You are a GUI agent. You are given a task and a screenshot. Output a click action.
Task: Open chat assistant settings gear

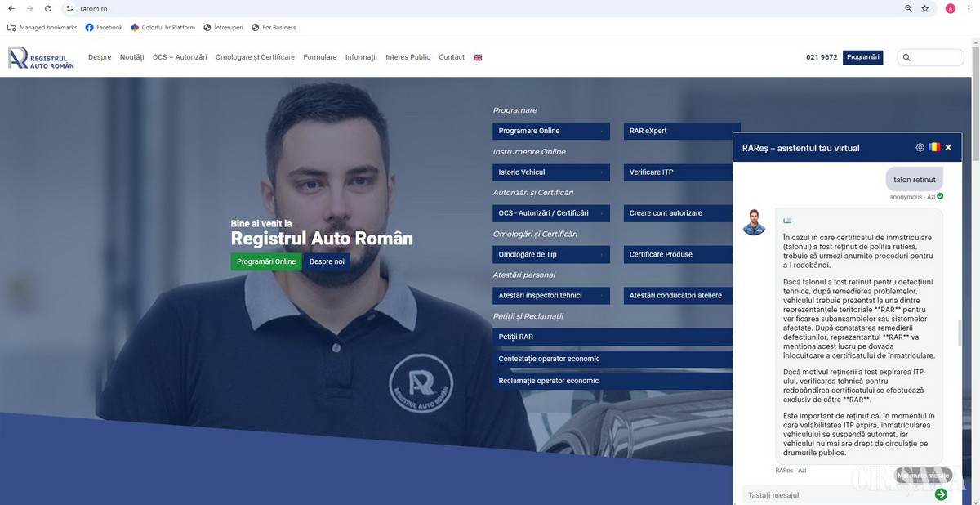point(920,148)
